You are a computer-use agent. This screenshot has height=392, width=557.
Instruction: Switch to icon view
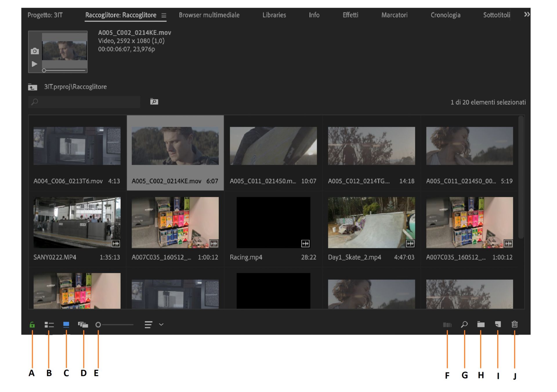[66, 324]
